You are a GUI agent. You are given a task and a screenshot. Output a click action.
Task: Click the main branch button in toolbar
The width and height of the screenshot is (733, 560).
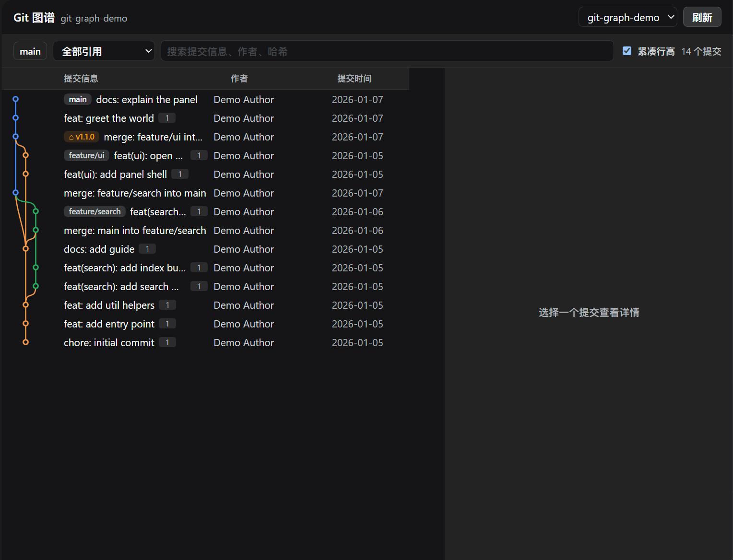(30, 51)
